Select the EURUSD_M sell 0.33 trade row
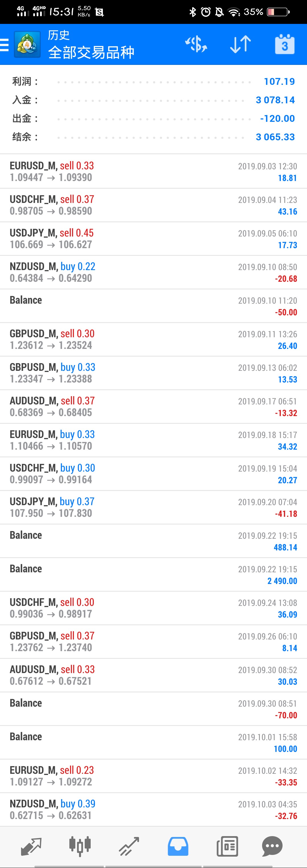This screenshot has height=868, width=307. coord(153,172)
